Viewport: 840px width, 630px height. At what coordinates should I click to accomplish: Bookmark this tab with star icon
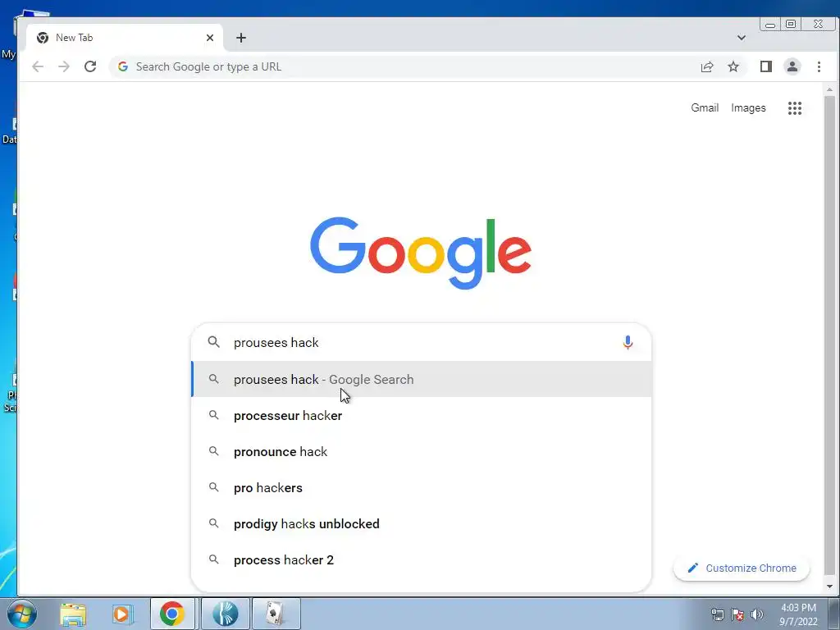[733, 66]
